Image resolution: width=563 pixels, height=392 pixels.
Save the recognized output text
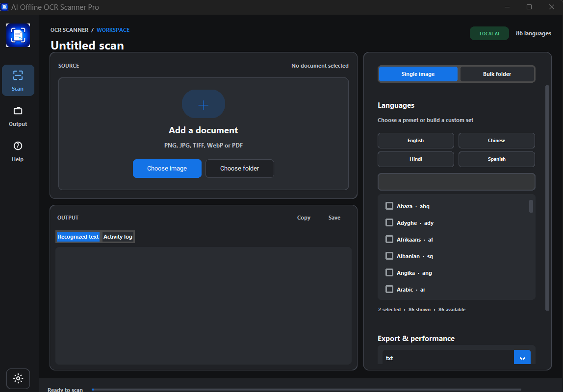(x=334, y=218)
